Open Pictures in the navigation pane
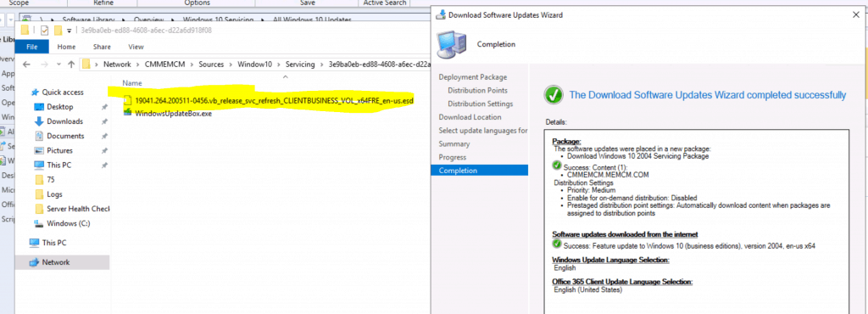 coord(59,150)
